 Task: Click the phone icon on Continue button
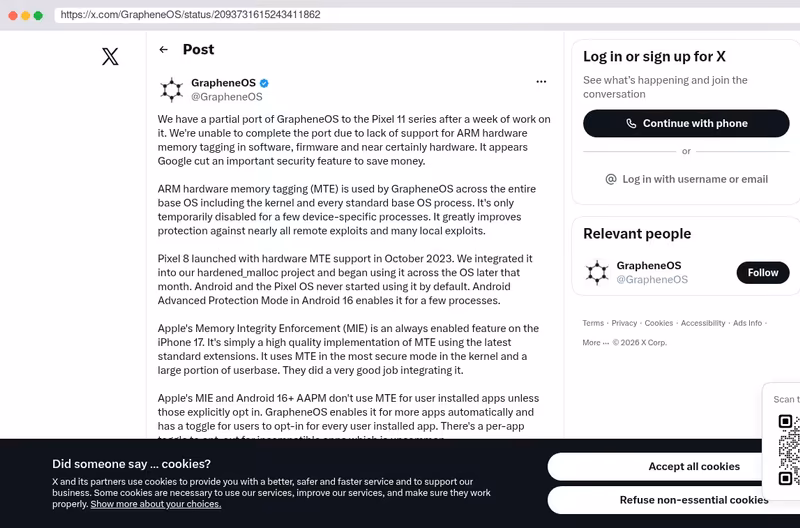pos(631,123)
